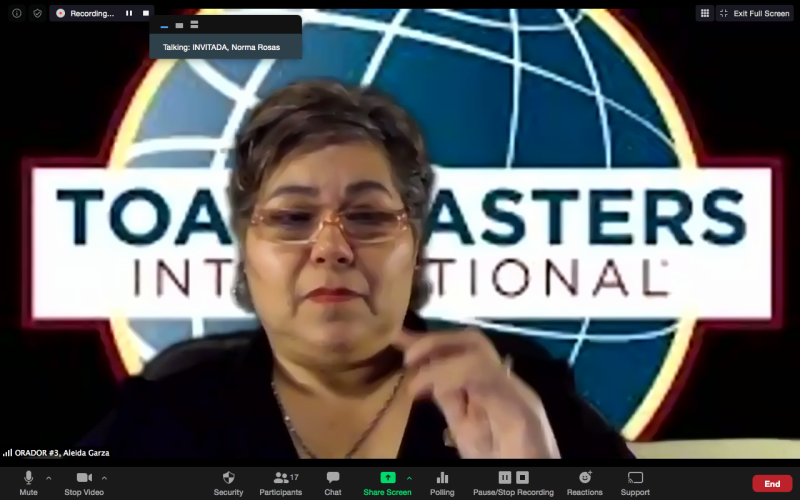Mute the microphone
The height and width of the screenshot is (500, 800).
click(29, 484)
